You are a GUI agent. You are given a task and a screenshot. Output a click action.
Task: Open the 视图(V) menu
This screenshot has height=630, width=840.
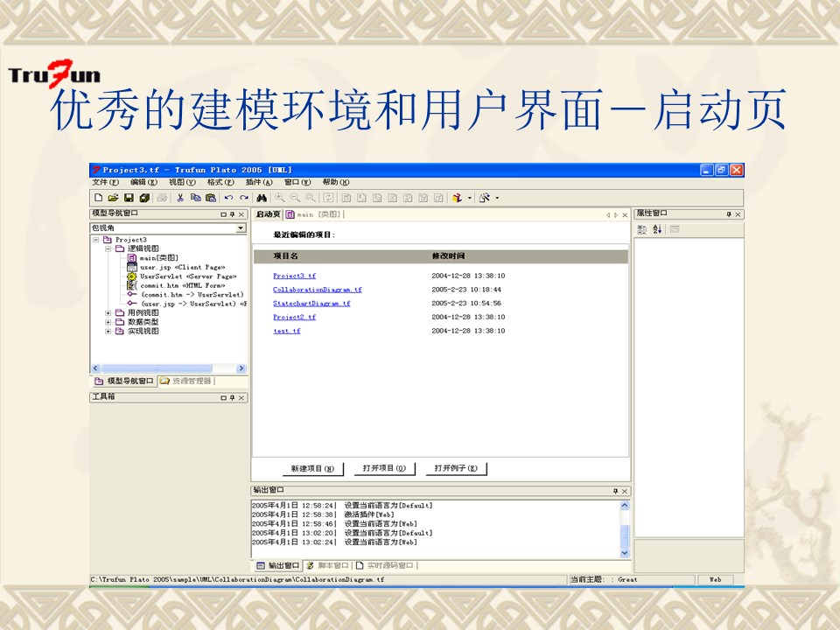(x=182, y=182)
